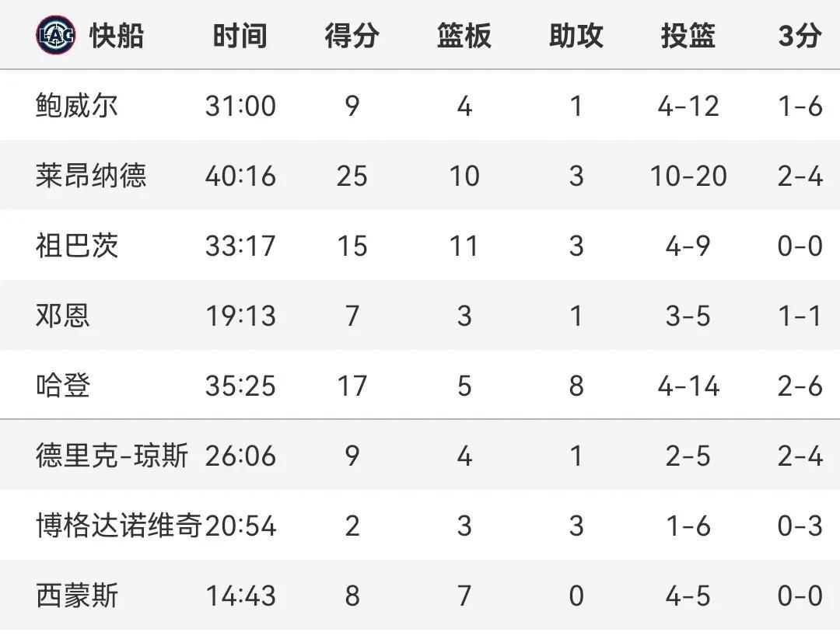Select player 邓恩 in the list

pos(63,316)
